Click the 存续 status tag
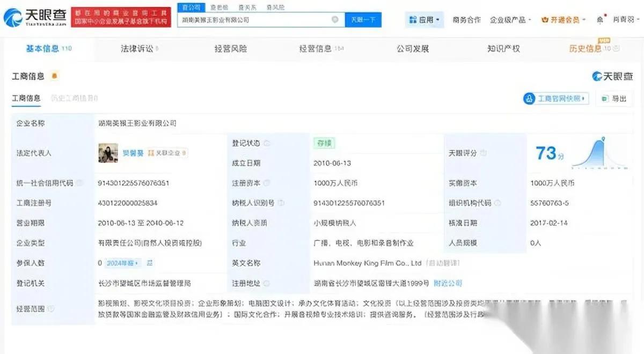Screen dimensions: 644x354 point(324,143)
